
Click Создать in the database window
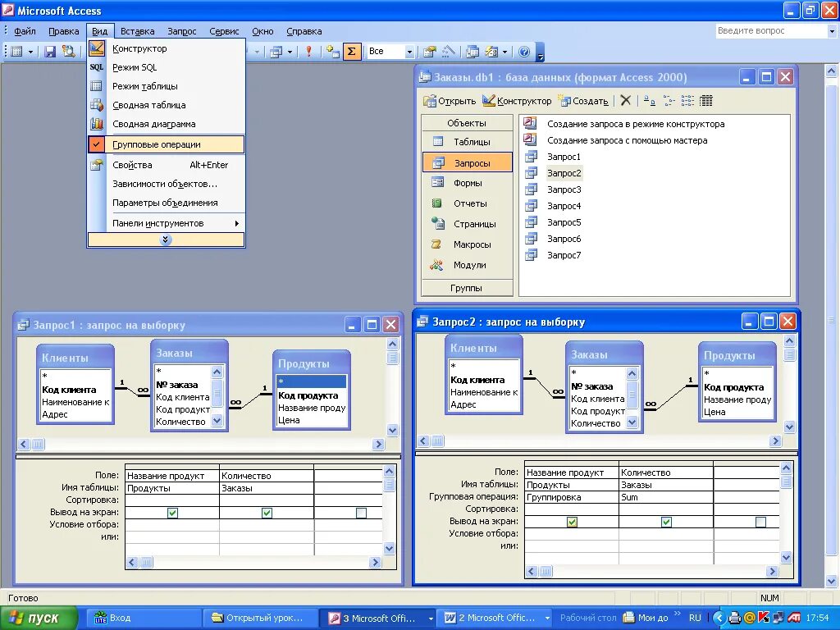(x=583, y=101)
